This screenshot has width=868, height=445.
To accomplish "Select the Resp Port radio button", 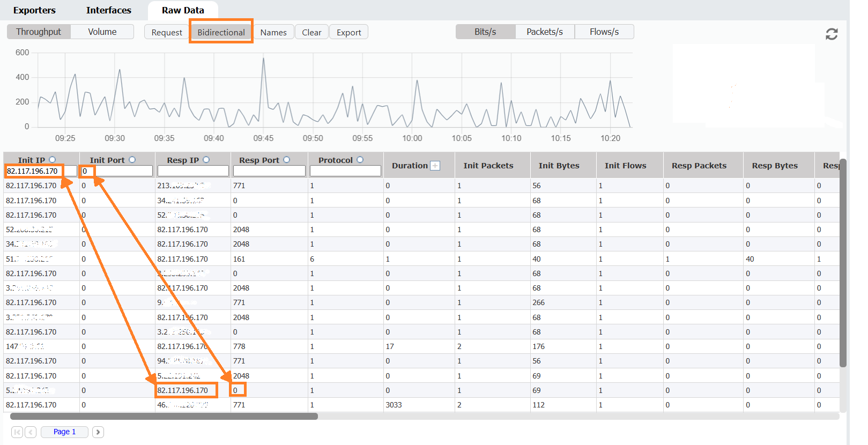I will coord(287,160).
